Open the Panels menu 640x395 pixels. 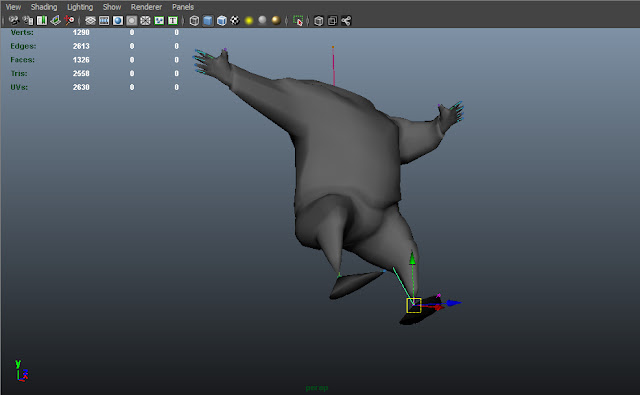tap(183, 7)
